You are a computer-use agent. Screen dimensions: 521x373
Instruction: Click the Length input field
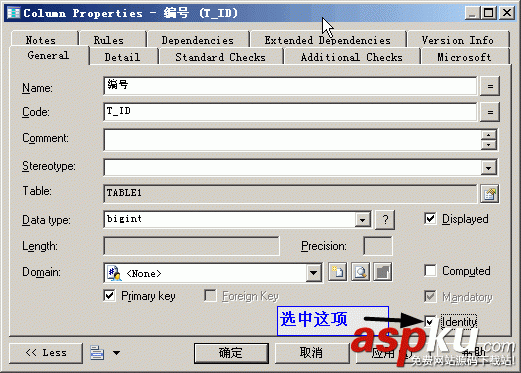(x=192, y=246)
